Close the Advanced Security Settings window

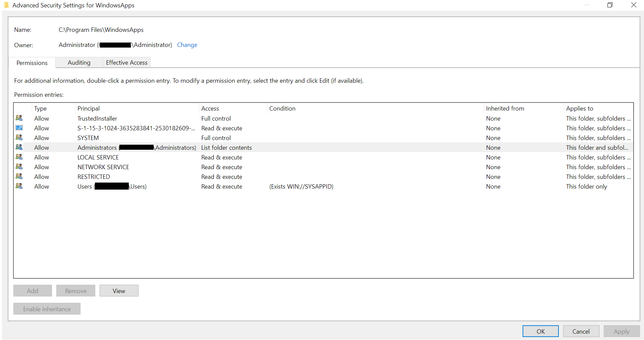(x=634, y=5)
